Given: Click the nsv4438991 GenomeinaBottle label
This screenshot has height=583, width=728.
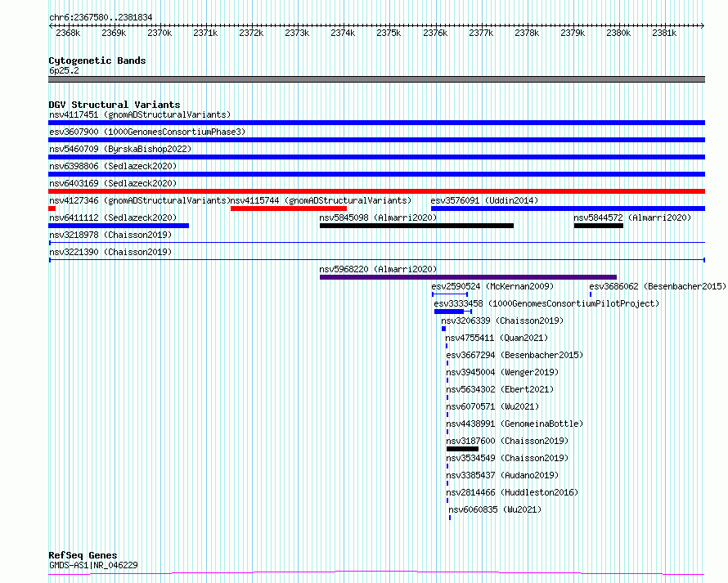Looking at the screenshot, I should [515, 424].
